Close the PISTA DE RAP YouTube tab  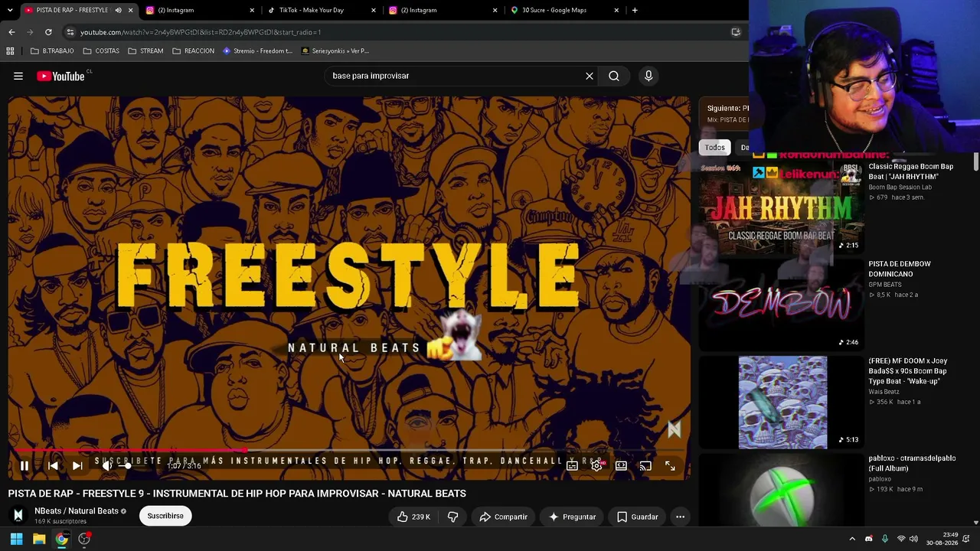(130, 10)
